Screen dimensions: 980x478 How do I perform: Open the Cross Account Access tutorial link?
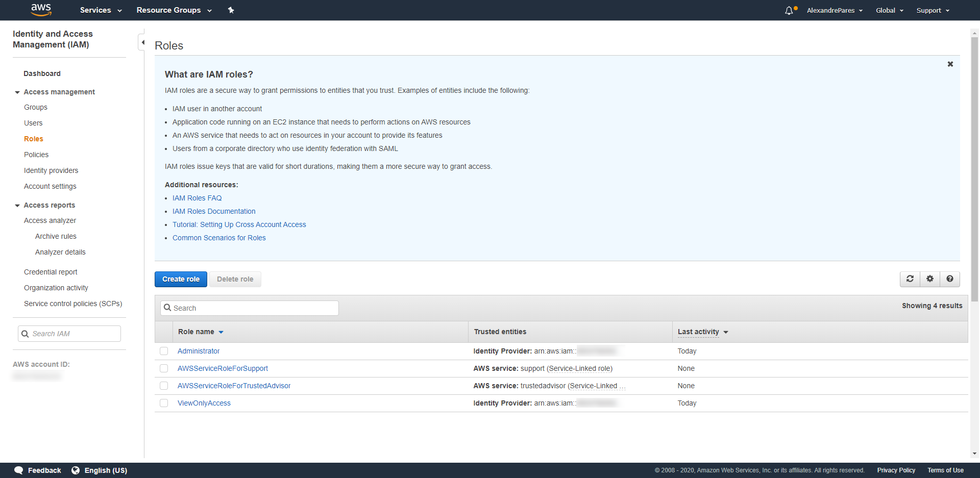click(239, 224)
